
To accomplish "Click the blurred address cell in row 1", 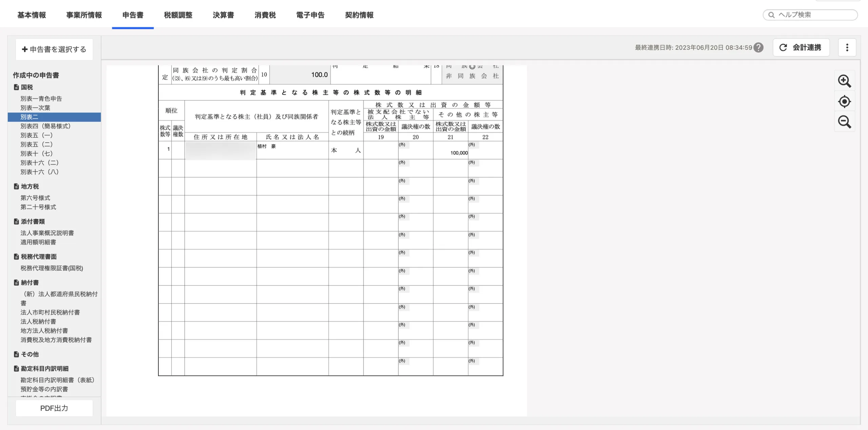I will tap(220, 150).
